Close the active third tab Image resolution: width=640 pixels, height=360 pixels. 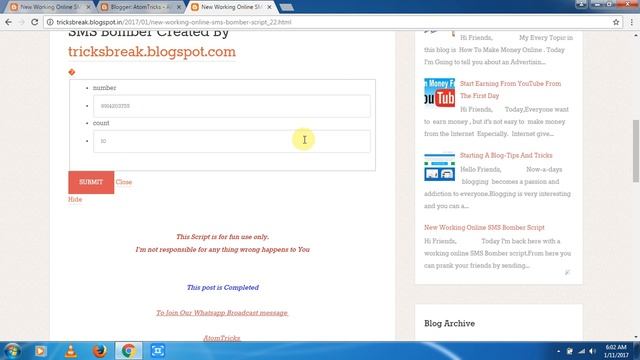[269, 7]
